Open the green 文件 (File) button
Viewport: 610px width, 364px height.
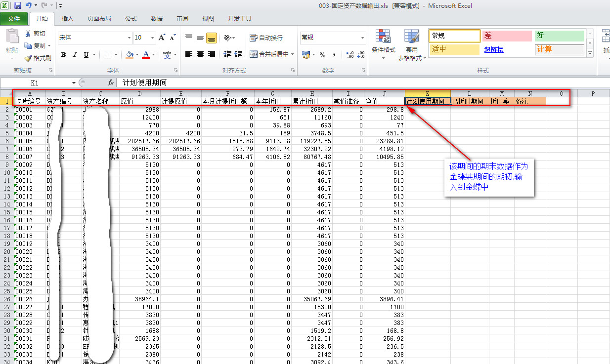(14, 19)
